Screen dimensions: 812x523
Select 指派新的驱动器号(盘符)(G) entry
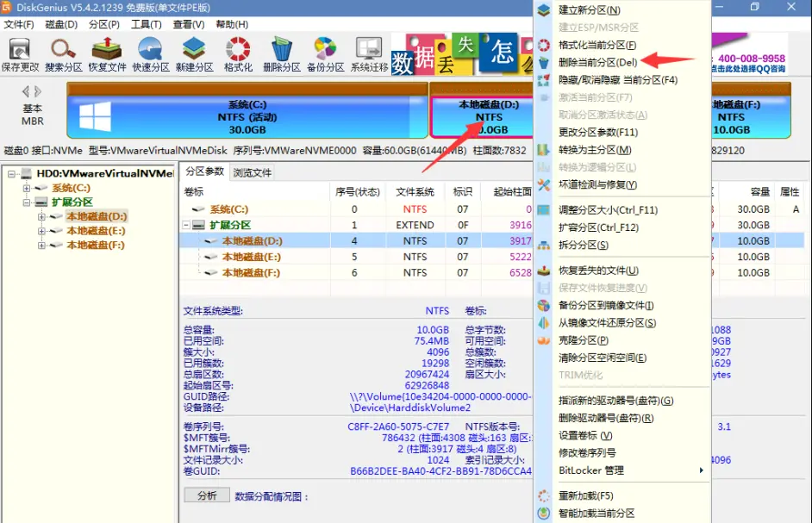pyautogui.click(x=615, y=401)
